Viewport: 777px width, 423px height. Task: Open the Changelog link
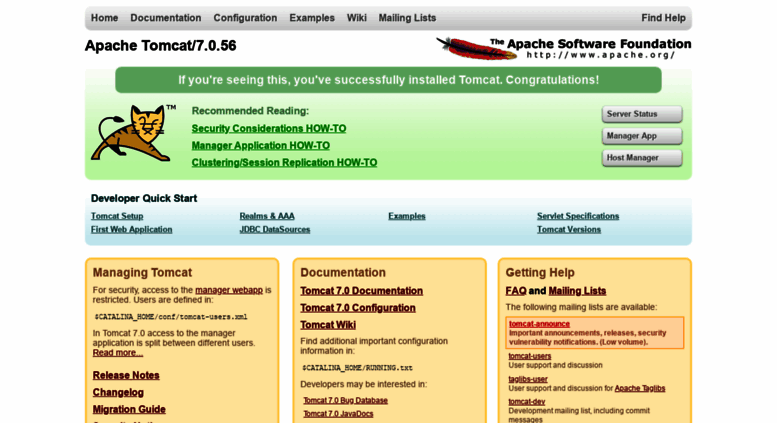coord(118,392)
